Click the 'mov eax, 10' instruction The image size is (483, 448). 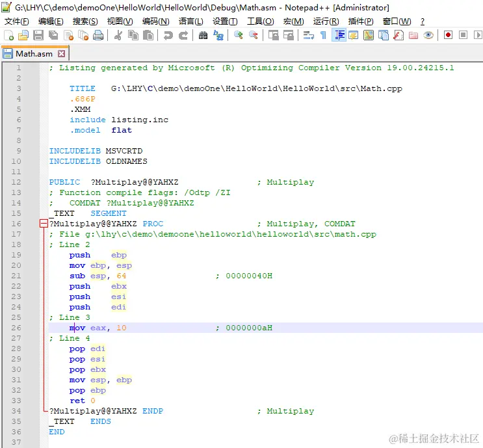pos(98,328)
